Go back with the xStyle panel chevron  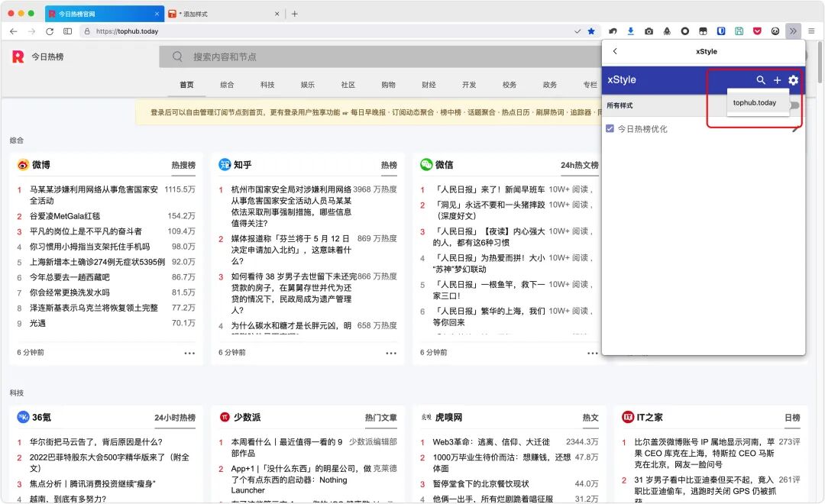(x=614, y=51)
